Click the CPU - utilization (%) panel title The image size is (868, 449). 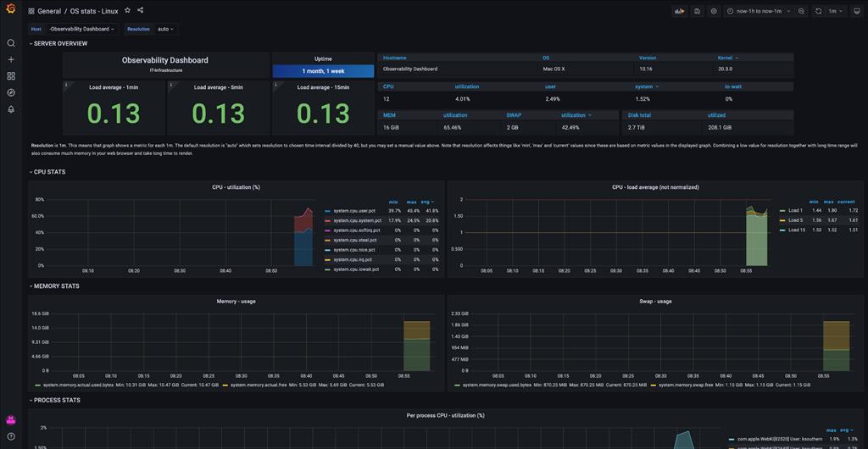pyautogui.click(x=236, y=187)
